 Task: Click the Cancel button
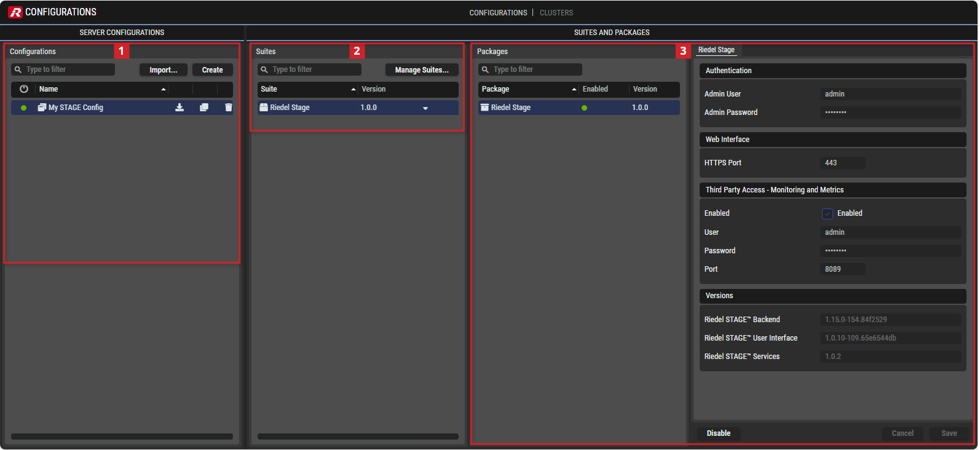[x=903, y=433]
